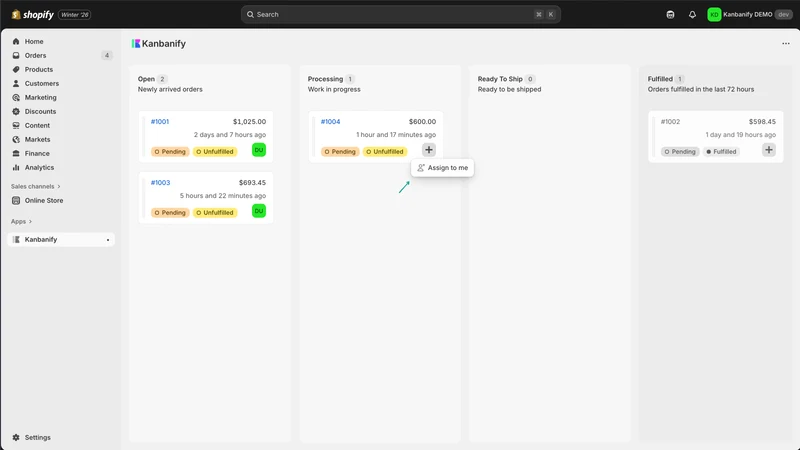Go to Products in the sidebar
The width and height of the screenshot is (800, 450).
click(x=39, y=69)
